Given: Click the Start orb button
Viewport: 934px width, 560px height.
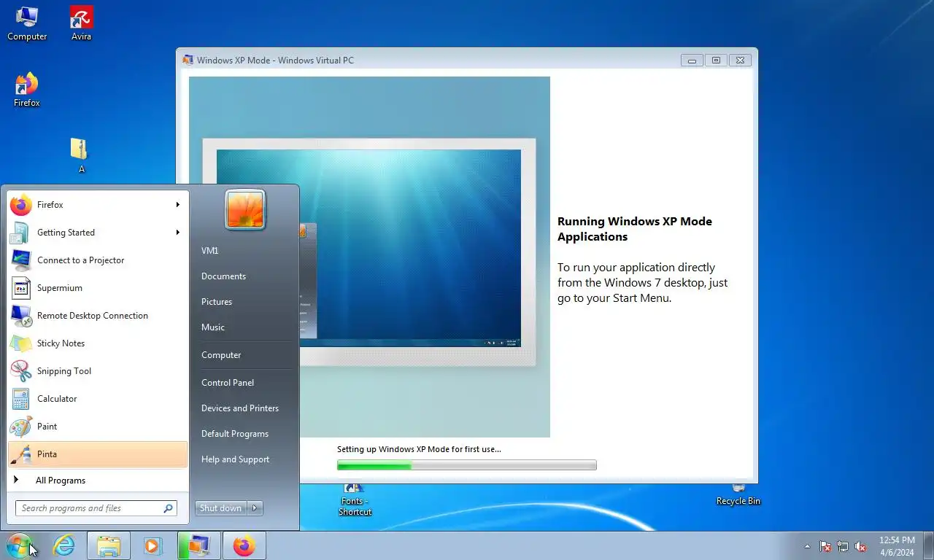Looking at the screenshot, I should point(20,545).
